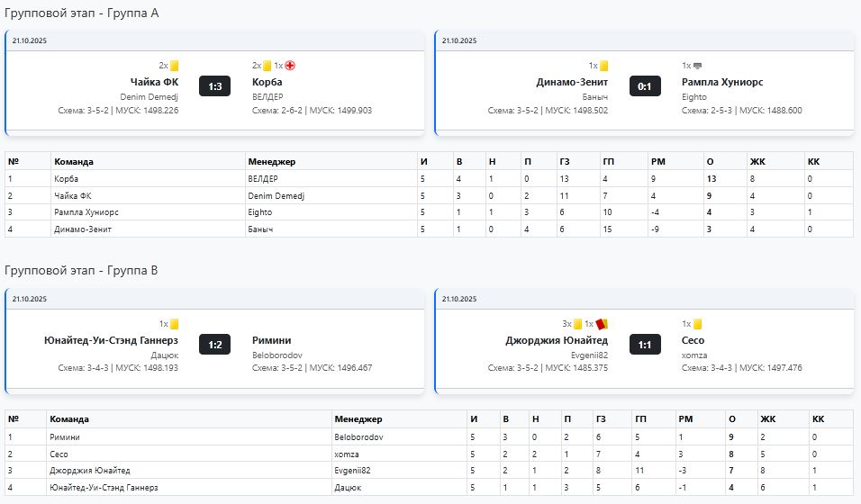The image size is (861, 504).
Task: Open the 1:2 match score button
Action: (x=215, y=345)
